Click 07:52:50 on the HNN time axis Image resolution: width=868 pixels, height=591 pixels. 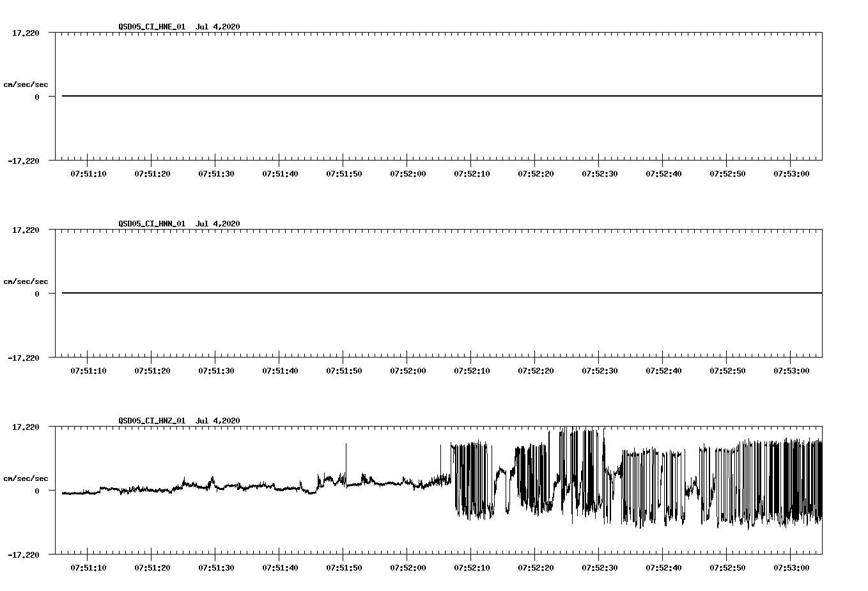point(727,370)
